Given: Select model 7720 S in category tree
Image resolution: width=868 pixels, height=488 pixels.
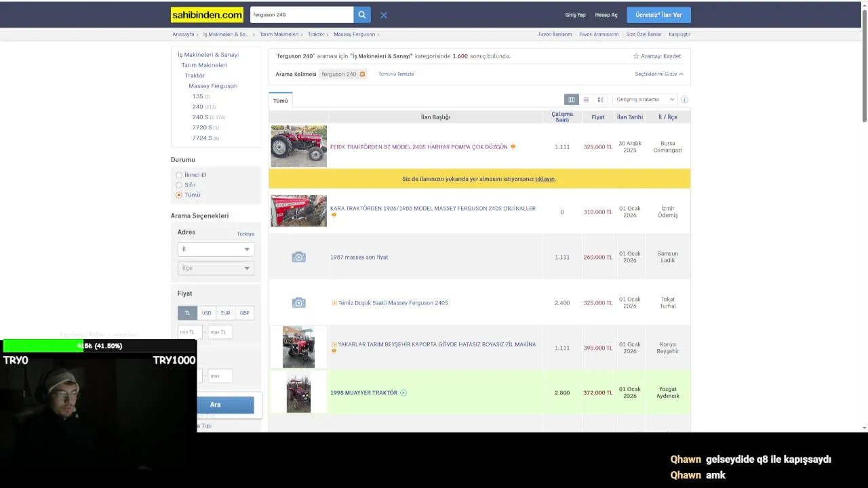Looking at the screenshot, I should [202, 127].
